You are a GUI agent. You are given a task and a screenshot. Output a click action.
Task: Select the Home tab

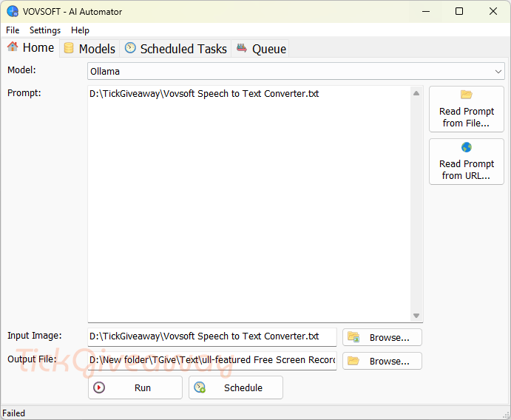pos(30,47)
